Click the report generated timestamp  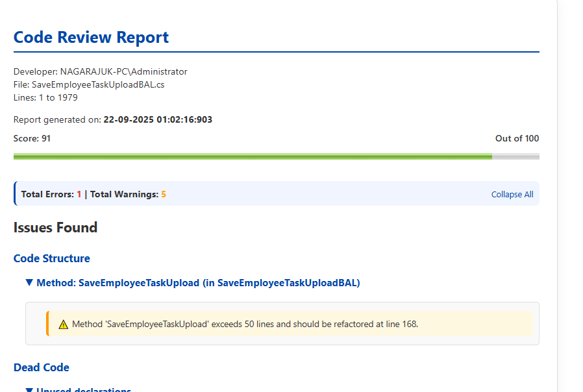point(158,119)
